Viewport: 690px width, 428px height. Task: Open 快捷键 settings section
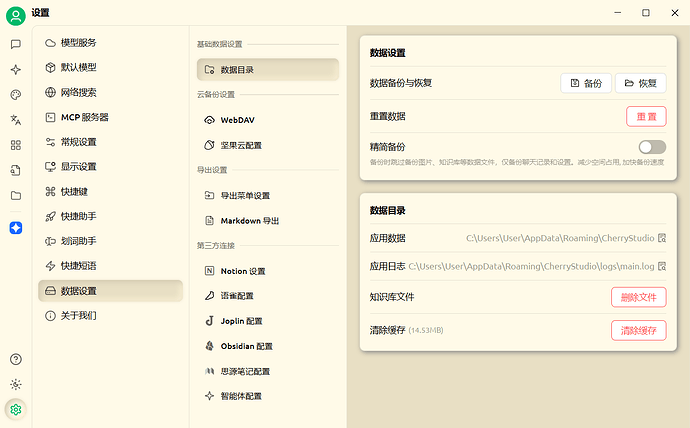[x=110, y=191]
